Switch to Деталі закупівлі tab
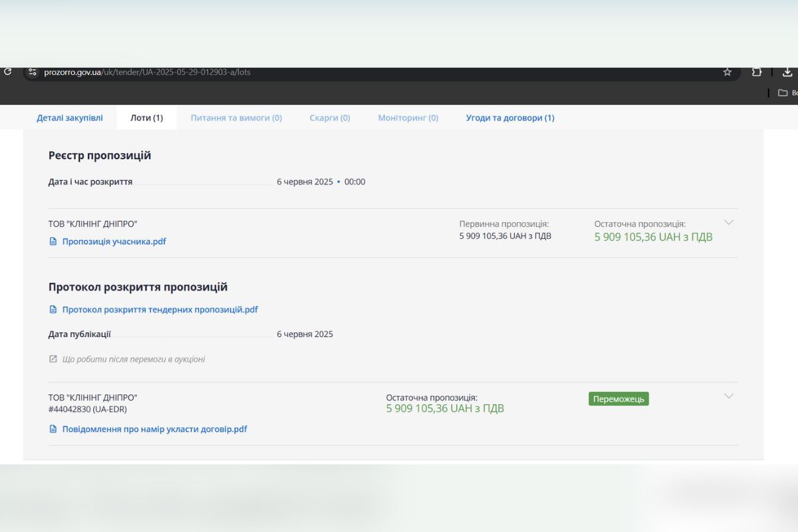Image resolution: width=798 pixels, height=532 pixels. [70, 118]
